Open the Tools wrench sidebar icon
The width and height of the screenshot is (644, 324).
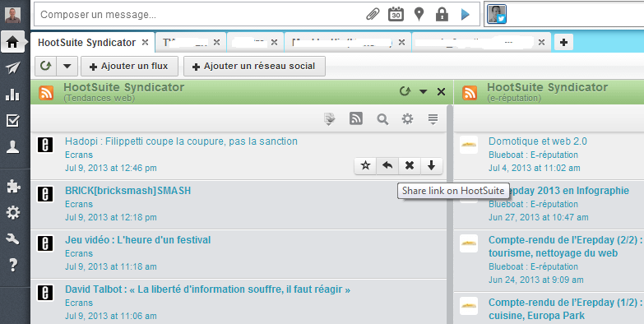[12, 239]
